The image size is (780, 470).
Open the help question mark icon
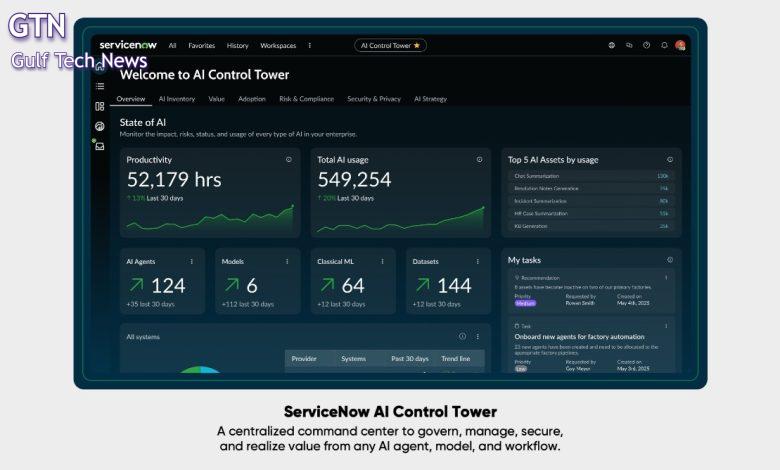[646, 45]
